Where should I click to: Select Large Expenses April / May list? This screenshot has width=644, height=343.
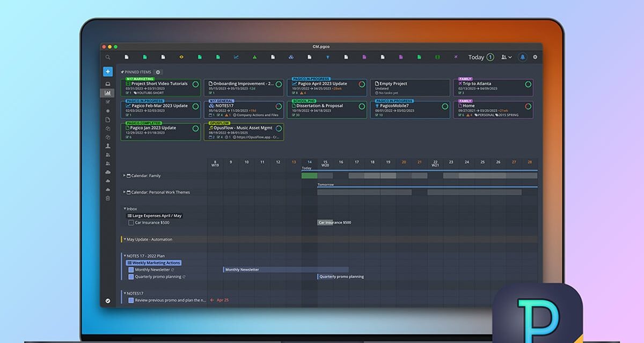point(155,216)
